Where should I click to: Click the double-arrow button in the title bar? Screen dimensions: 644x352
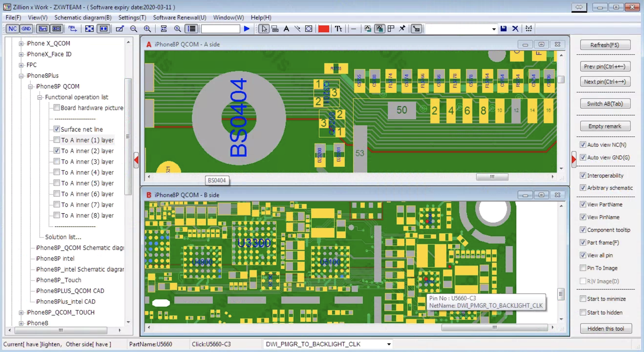coord(579,7)
